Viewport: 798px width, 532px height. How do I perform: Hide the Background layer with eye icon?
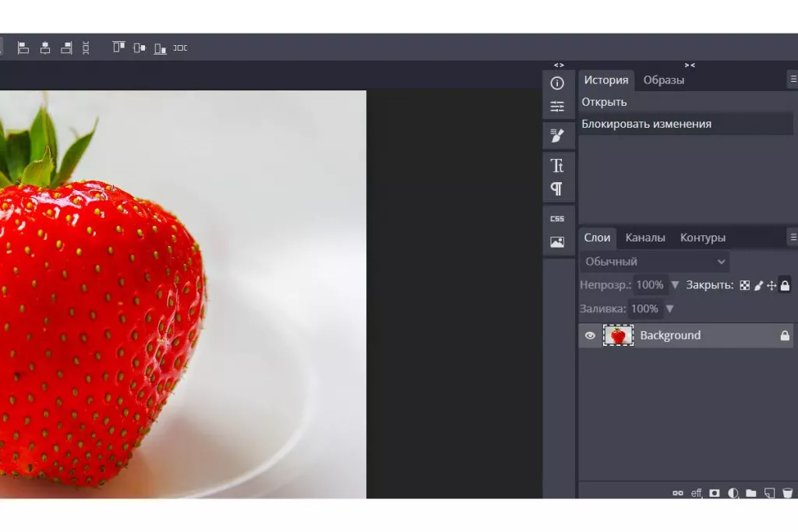coord(590,336)
